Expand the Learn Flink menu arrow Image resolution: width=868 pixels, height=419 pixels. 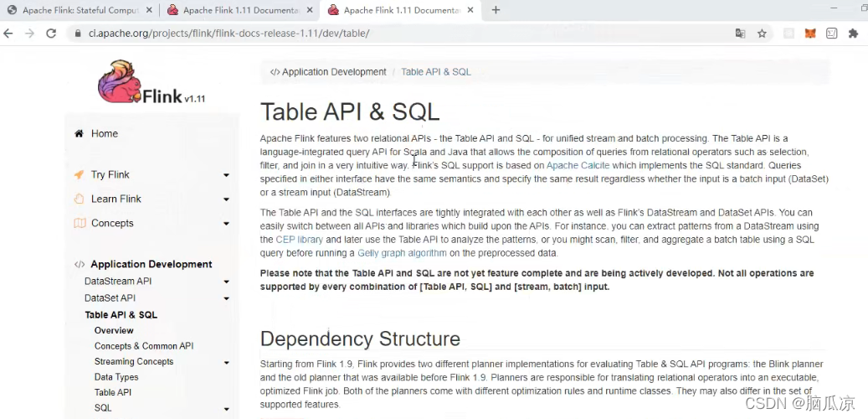pyautogui.click(x=226, y=199)
